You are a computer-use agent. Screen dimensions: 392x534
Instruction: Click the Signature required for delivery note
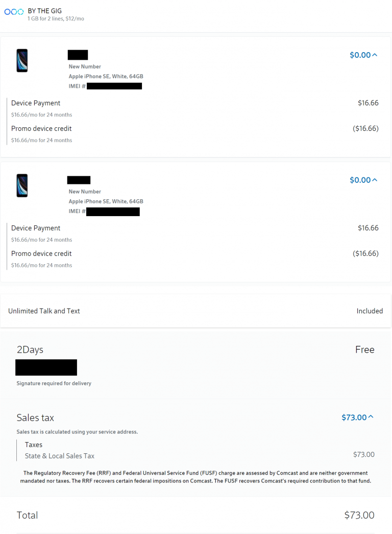(54, 383)
